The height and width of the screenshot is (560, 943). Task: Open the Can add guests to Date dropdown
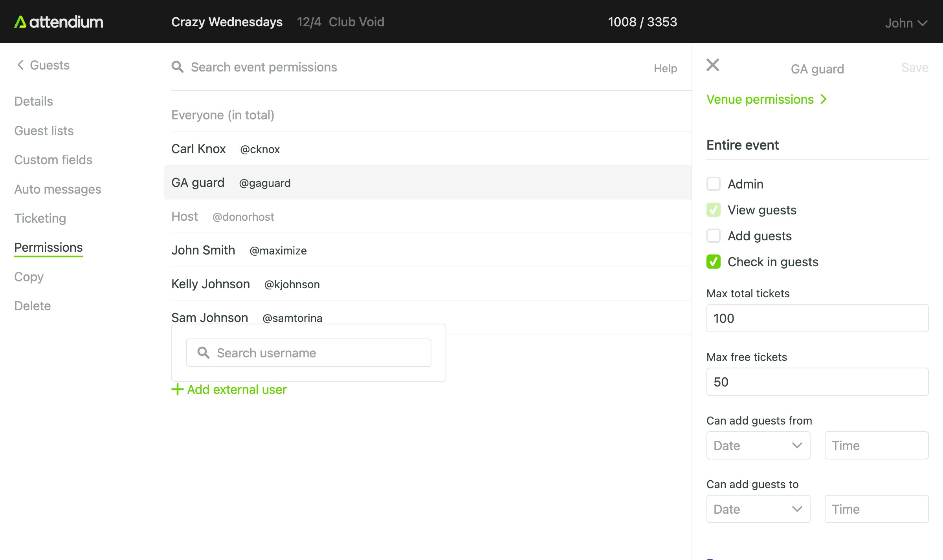[x=758, y=509]
